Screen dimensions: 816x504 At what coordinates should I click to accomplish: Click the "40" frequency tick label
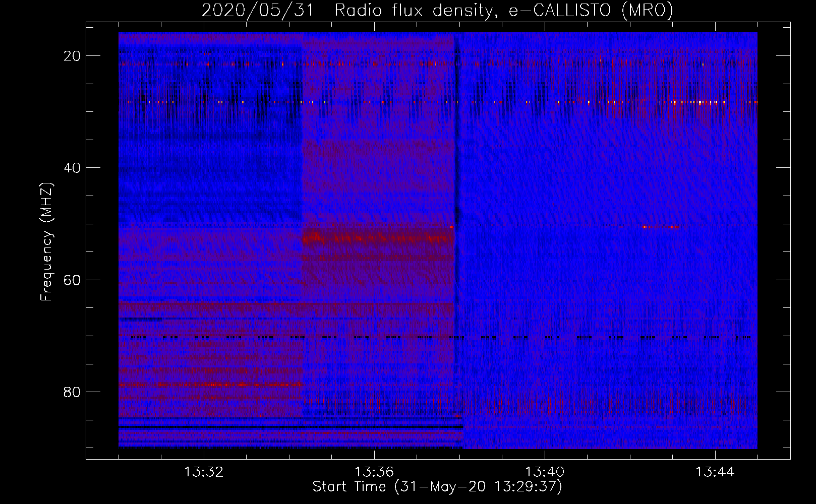(x=72, y=168)
